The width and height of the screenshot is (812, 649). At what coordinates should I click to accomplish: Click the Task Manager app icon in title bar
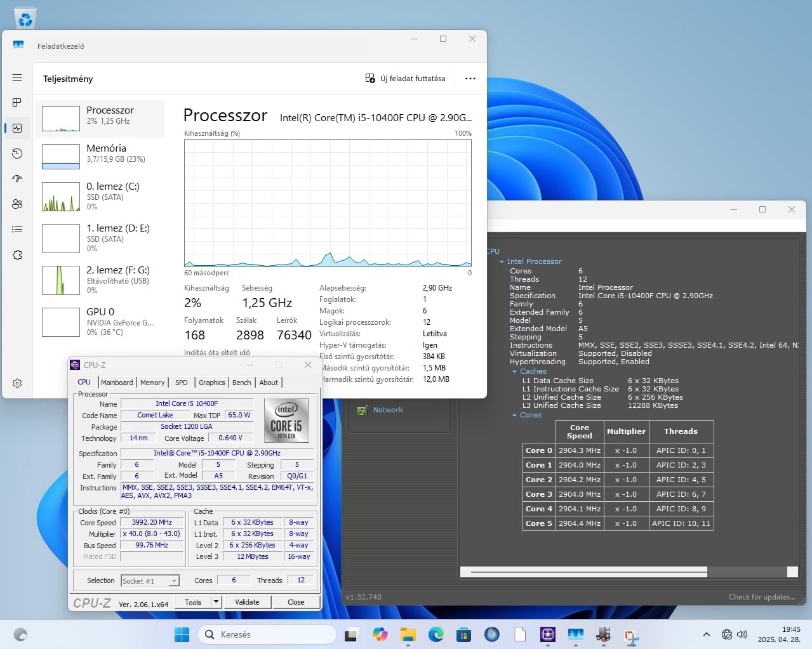coord(18,45)
